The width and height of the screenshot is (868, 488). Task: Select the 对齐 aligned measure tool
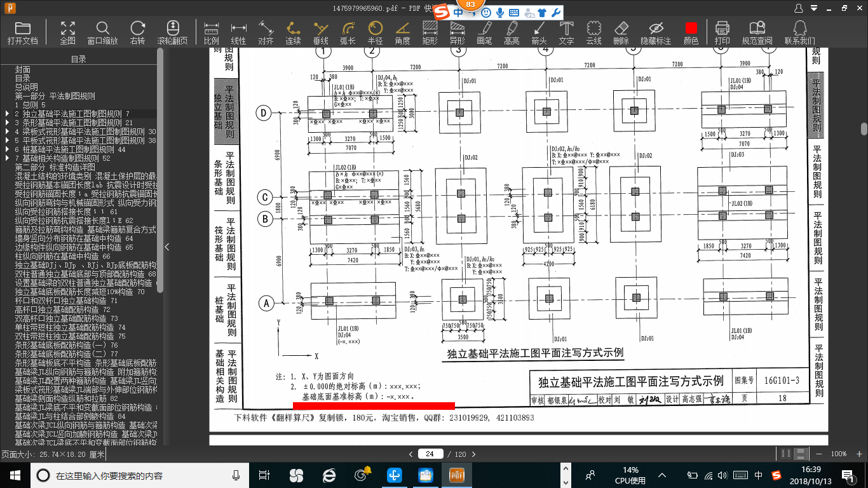(x=266, y=33)
